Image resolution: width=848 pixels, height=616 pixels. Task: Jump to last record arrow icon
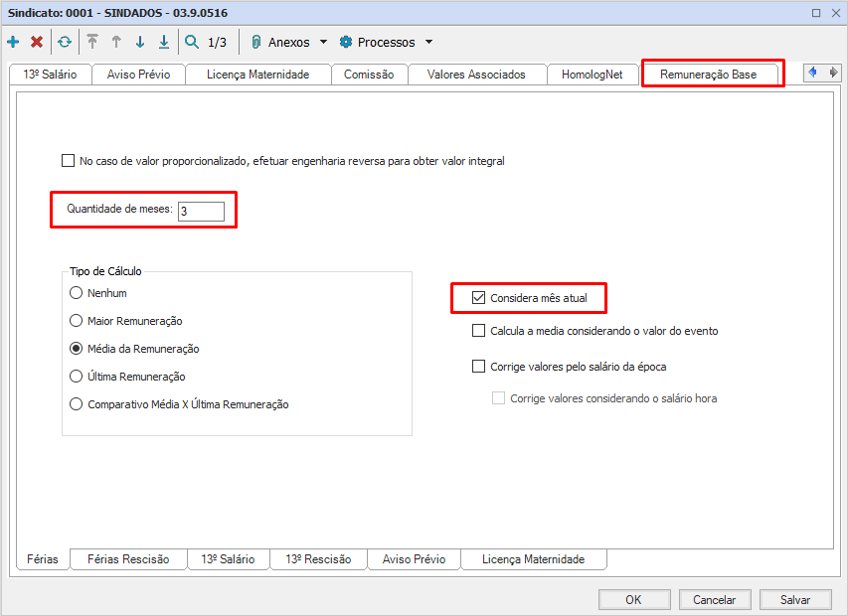pos(164,42)
